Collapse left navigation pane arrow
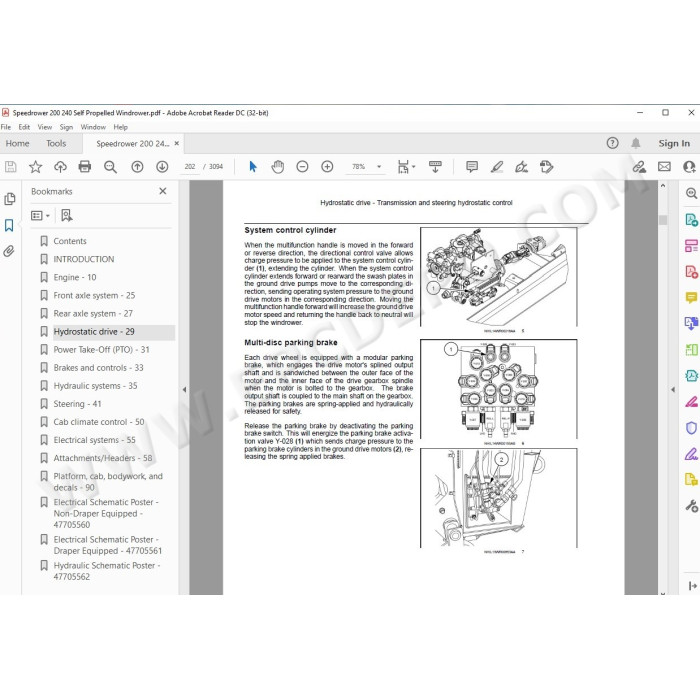 (x=184, y=390)
